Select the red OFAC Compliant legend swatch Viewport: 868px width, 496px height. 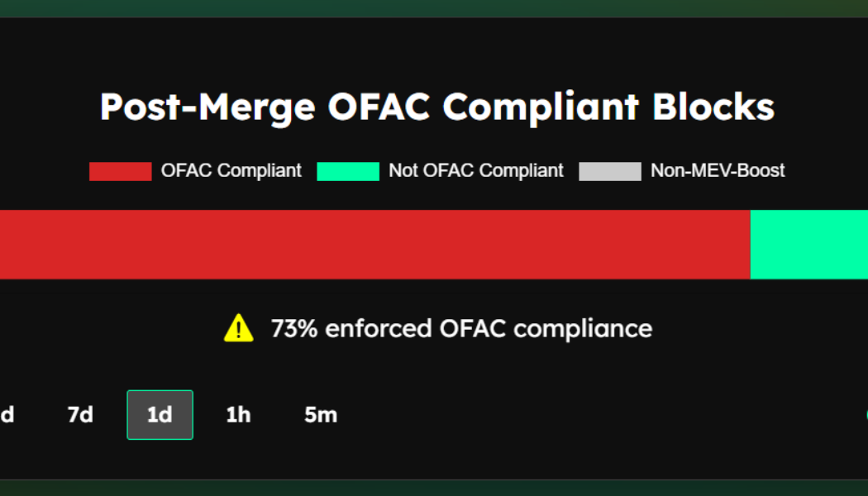tap(120, 170)
